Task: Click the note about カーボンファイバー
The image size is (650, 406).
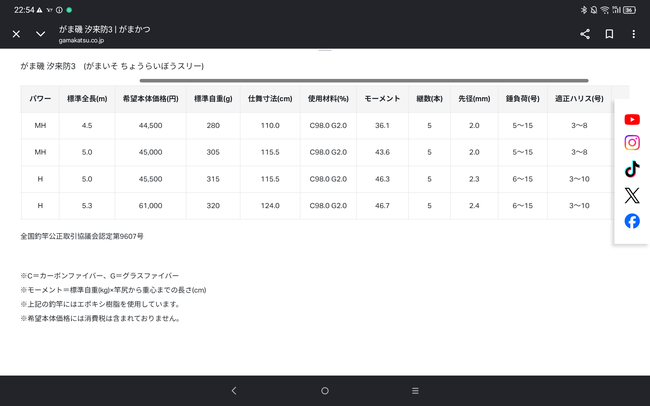Action: (x=99, y=276)
